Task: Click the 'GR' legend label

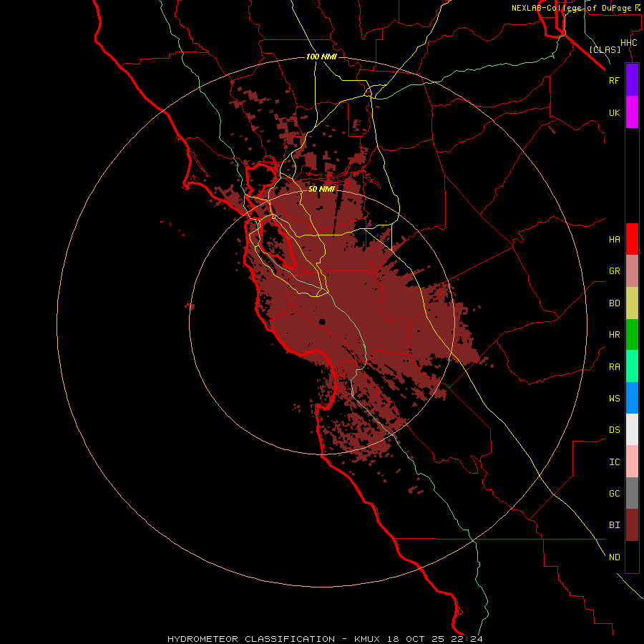Action: click(614, 271)
